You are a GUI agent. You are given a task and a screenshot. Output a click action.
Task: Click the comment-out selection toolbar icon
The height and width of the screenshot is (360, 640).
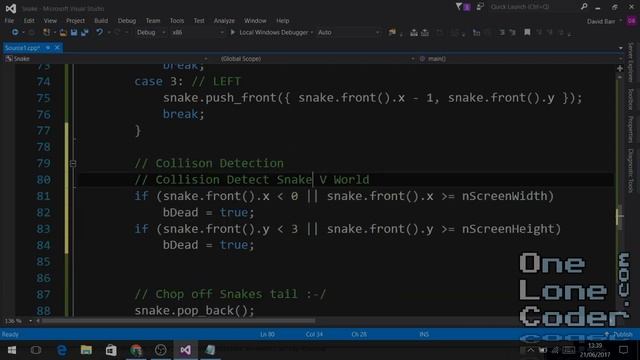tap(502, 32)
